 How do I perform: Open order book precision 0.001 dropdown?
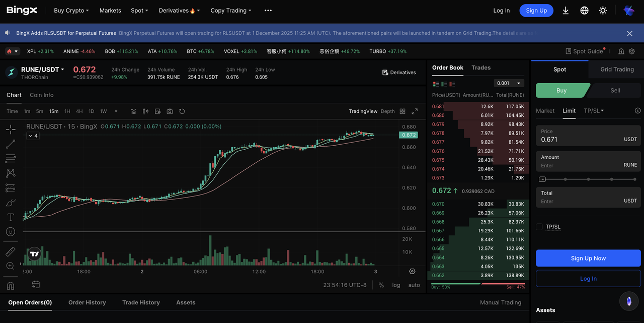[x=509, y=83]
